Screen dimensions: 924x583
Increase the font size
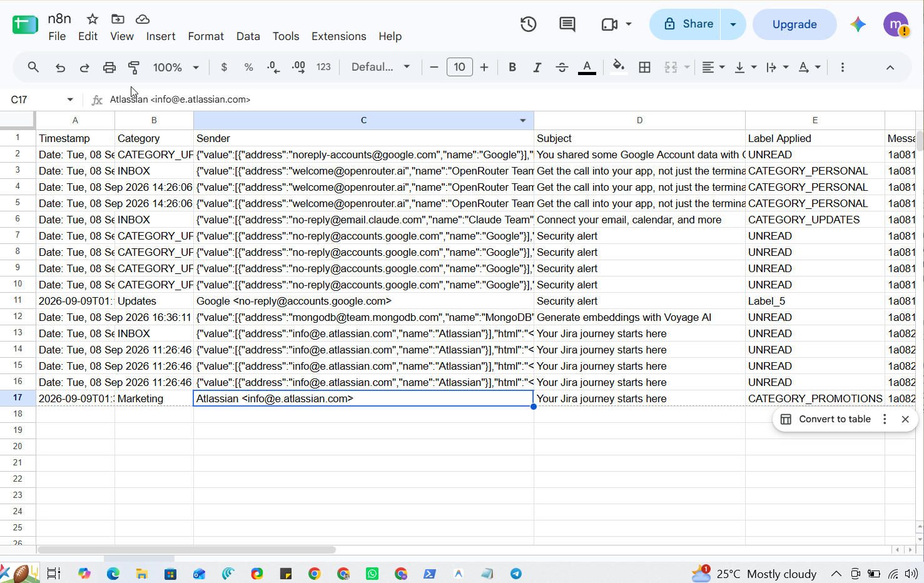(x=484, y=67)
